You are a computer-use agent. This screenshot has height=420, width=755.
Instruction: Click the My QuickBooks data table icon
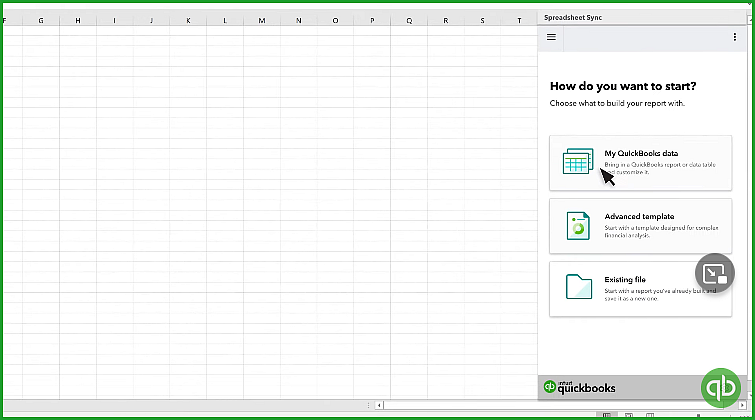(x=577, y=161)
